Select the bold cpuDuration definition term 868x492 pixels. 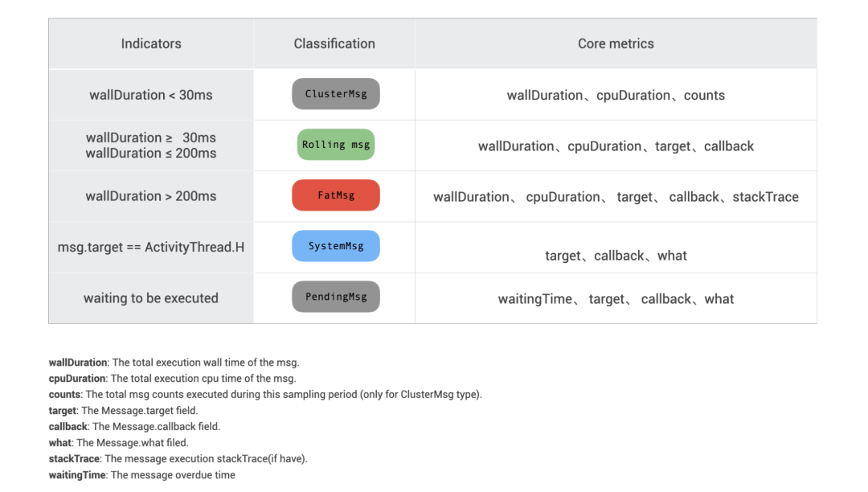pyautogui.click(x=77, y=379)
